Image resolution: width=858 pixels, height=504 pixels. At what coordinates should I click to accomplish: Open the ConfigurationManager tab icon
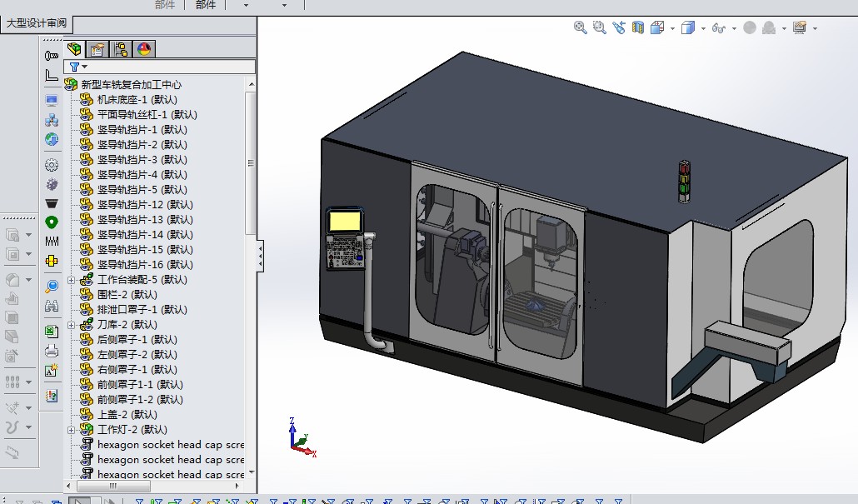[x=121, y=49]
